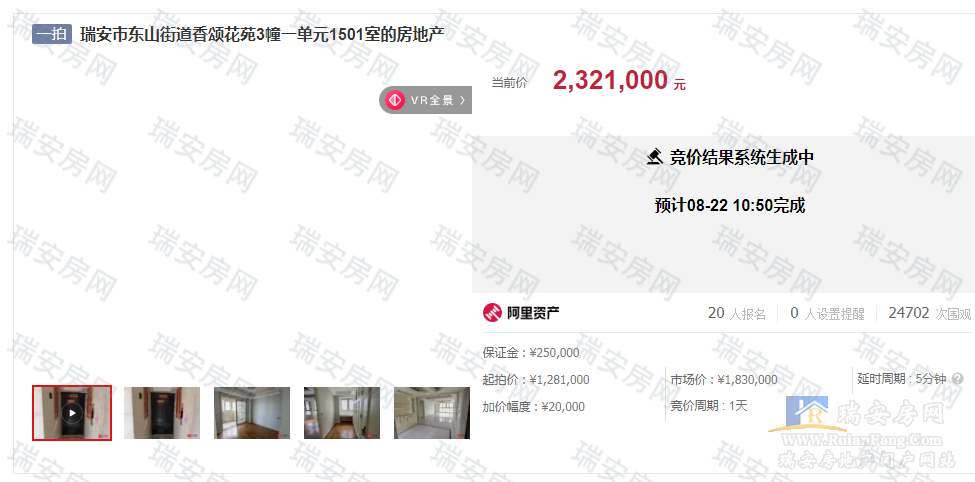Screen dimensions: 975x482
Task: Click the current price 2,321,000 元
Action: click(619, 81)
